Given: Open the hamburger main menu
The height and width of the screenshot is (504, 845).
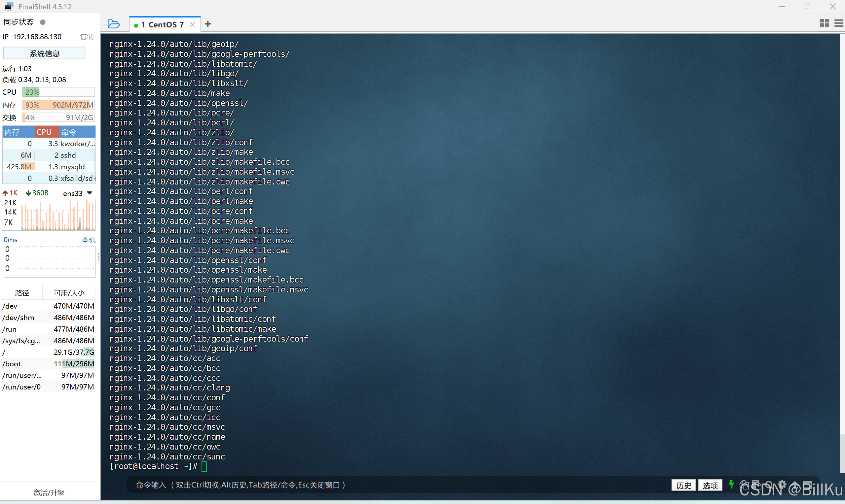Looking at the screenshot, I should 838,23.
